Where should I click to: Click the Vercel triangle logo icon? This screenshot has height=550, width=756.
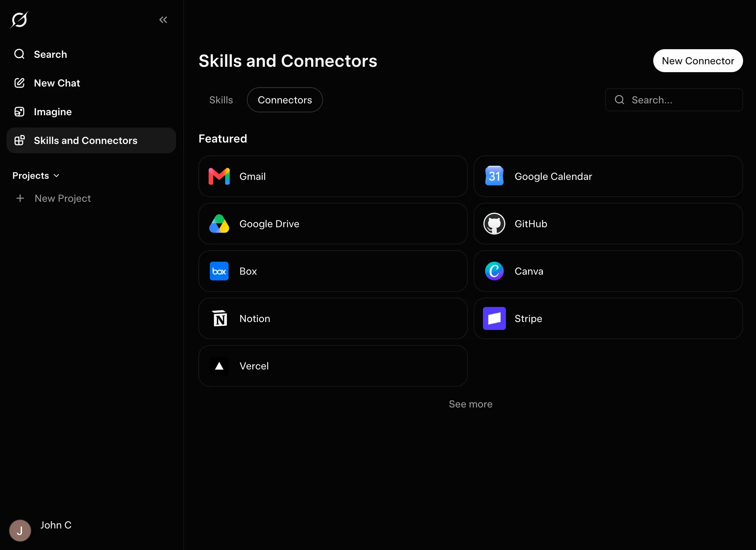[x=219, y=366]
